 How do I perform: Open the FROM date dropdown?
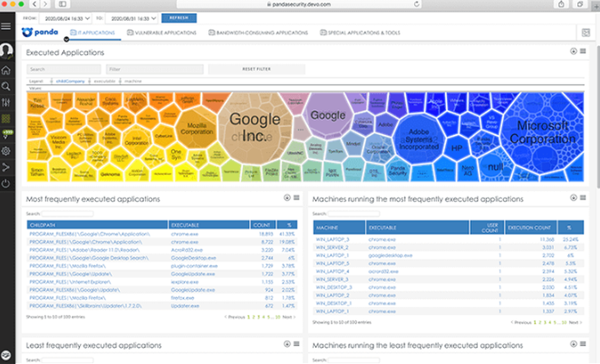pyautogui.click(x=66, y=19)
